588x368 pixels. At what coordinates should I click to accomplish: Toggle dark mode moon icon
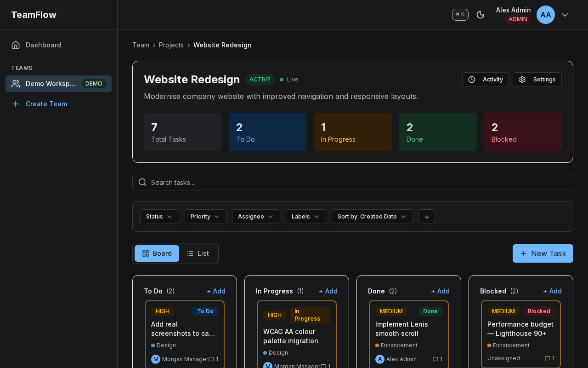tap(481, 15)
